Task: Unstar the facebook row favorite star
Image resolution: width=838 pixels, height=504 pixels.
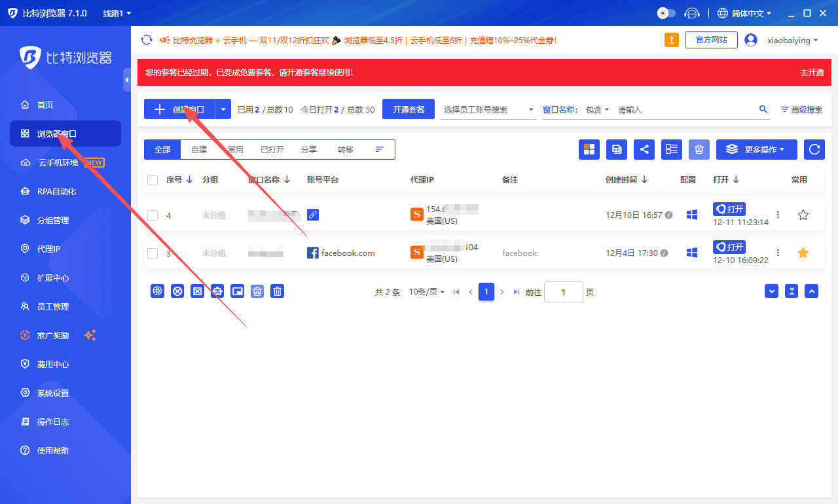Action: [803, 253]
